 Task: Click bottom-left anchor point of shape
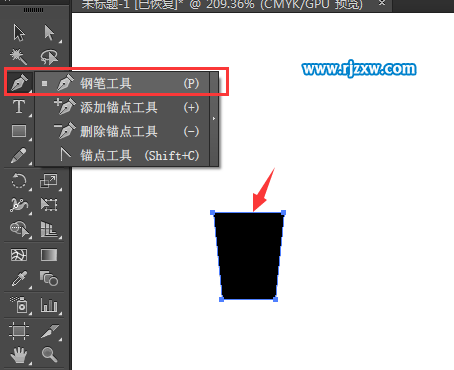click(221, 299)
